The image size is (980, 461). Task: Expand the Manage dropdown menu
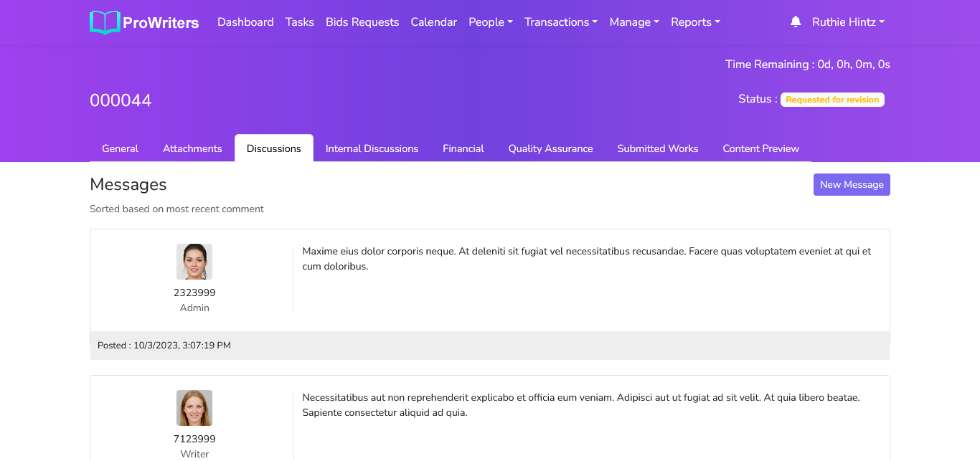634,22
